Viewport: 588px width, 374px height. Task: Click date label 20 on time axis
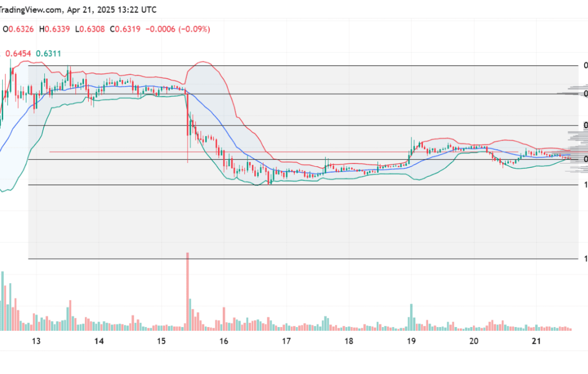(474, 341)
